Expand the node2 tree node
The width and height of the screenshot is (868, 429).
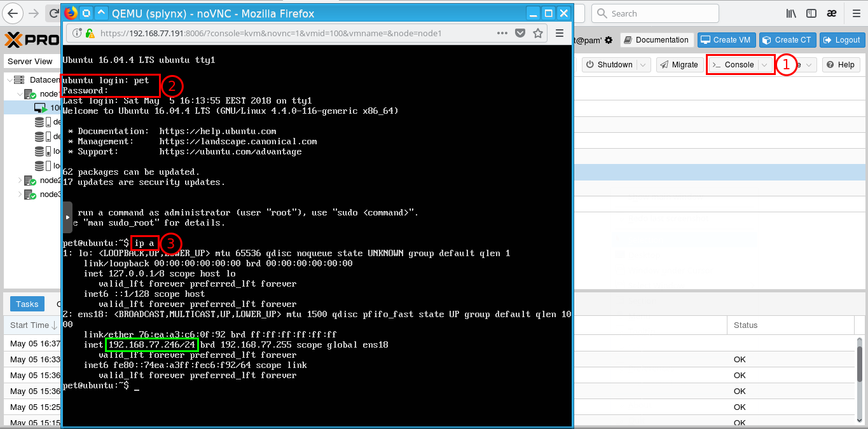pyautogui.click(x=20, y=180)
